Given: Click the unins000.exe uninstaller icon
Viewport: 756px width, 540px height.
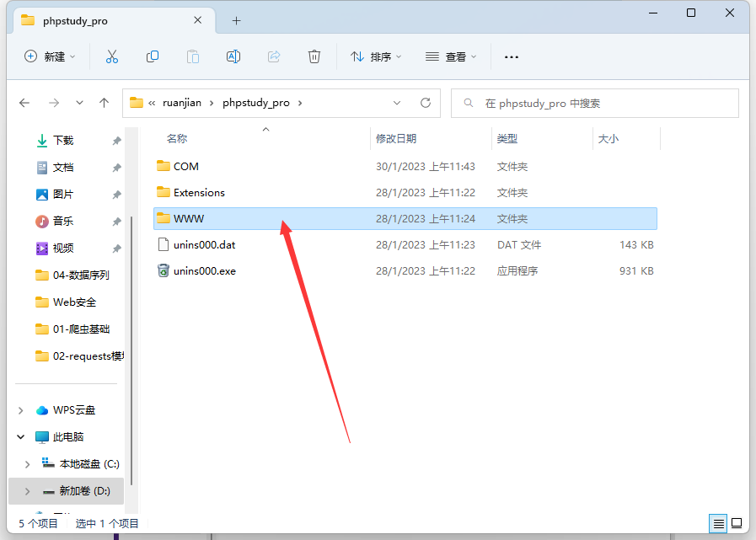Looking at the screenshot, I should tap(164, 270).
